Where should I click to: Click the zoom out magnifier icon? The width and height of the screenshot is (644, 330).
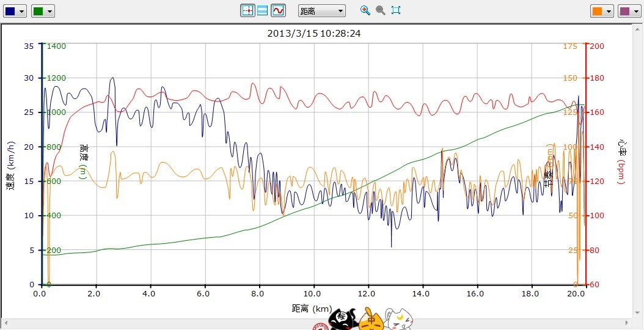(x=380, y=10)
